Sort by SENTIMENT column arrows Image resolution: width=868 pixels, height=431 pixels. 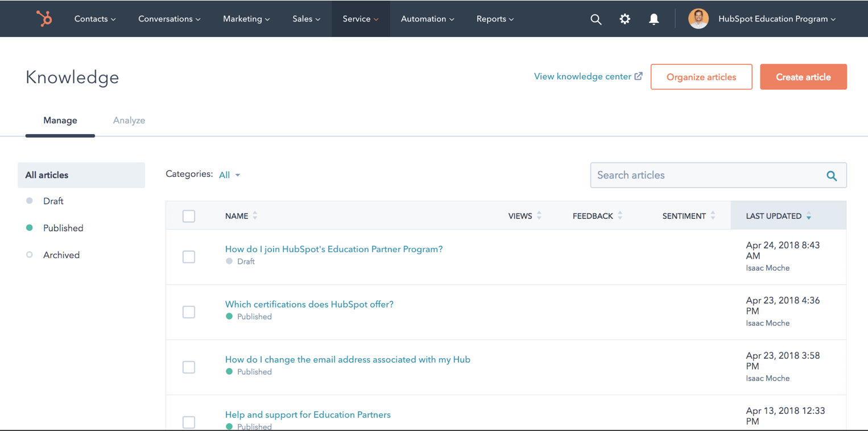click(x=713, y=215)
